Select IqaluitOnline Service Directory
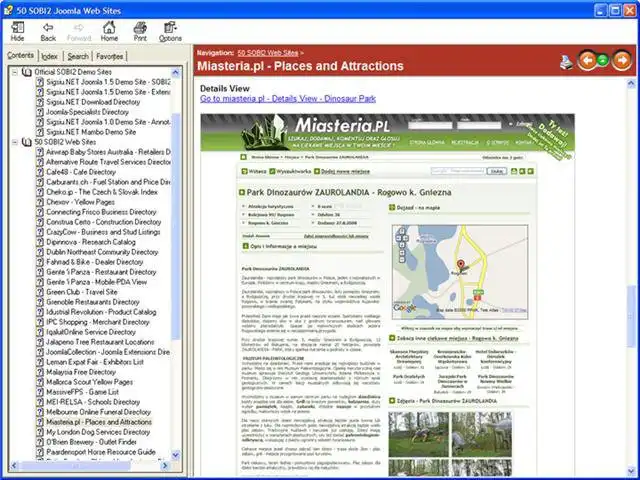Screen dimensions: 640x480 coord(91,332)
